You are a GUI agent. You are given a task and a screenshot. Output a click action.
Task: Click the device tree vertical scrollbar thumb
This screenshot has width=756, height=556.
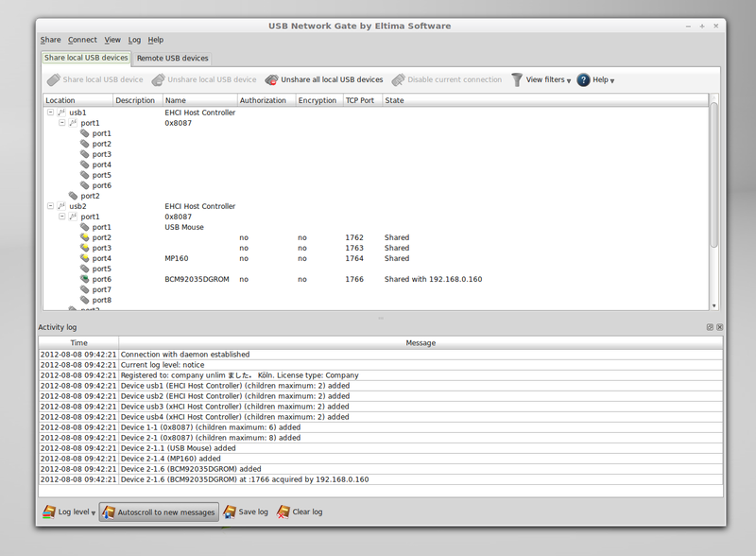tap(714, 175)
